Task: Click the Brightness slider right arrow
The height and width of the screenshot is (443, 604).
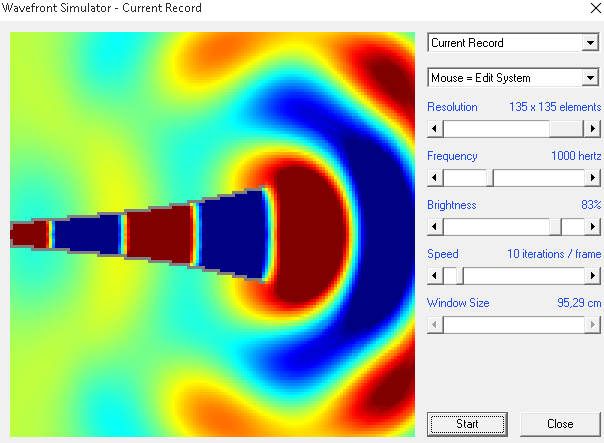Action: click(592, 227)
